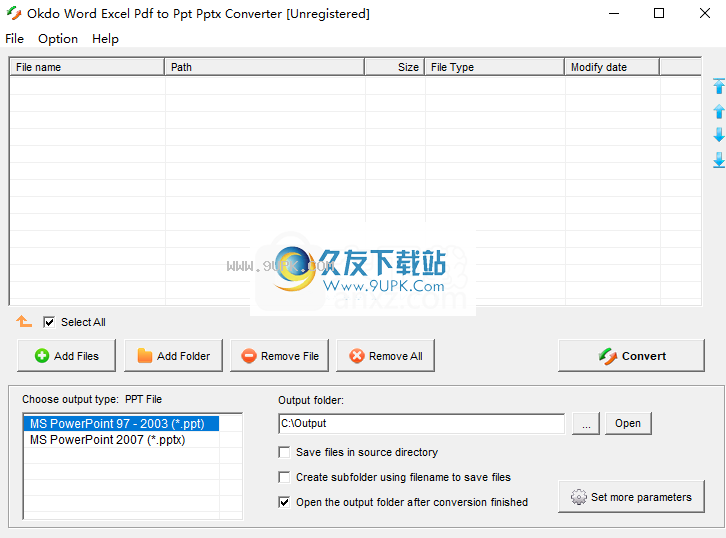
Task: Click the move-to-top arrow icon
Action: [719, 86]
